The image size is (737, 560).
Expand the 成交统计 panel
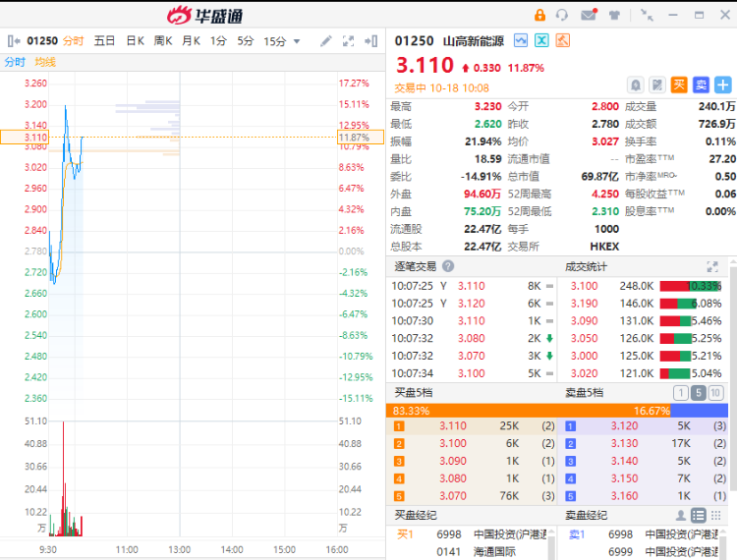(x=712, y=266)
